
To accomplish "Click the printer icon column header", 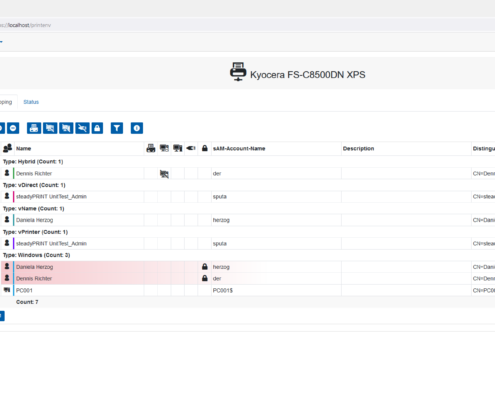I will tap(151, 148).
